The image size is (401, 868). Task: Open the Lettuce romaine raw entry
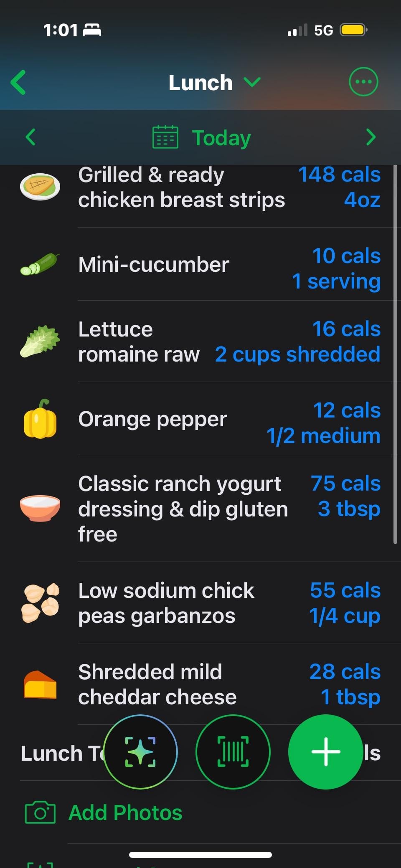139,342
